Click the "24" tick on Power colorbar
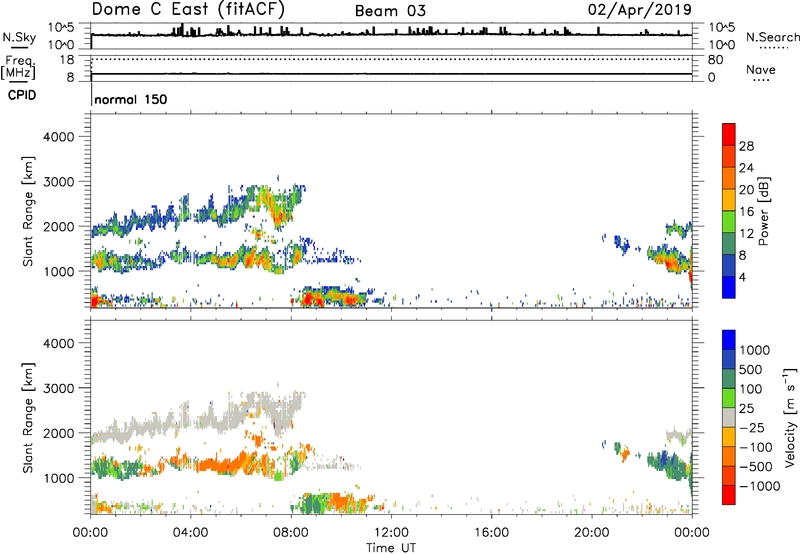 (746, 168)
